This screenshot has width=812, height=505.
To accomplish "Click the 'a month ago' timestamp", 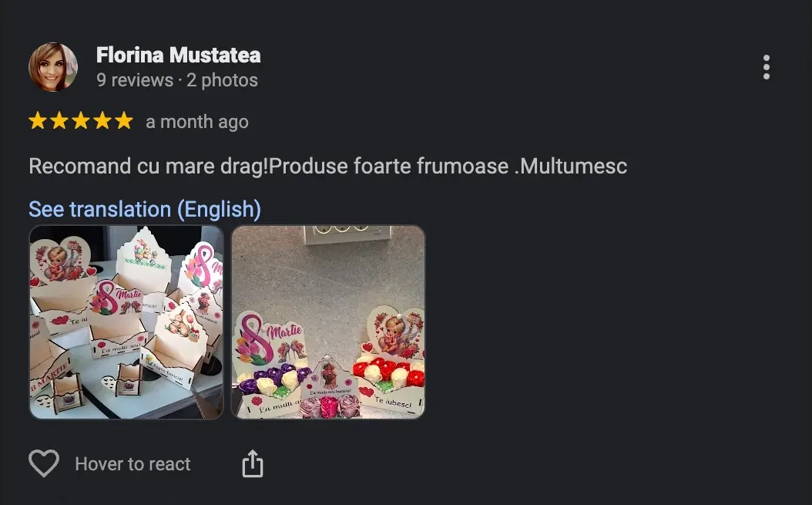I will (197, 122).
